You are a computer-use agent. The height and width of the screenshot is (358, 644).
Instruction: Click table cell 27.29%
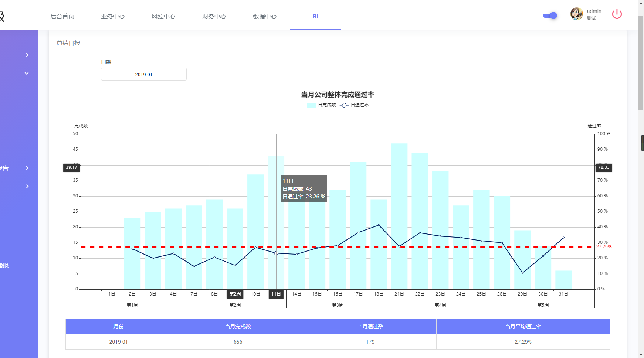[523, 342]
